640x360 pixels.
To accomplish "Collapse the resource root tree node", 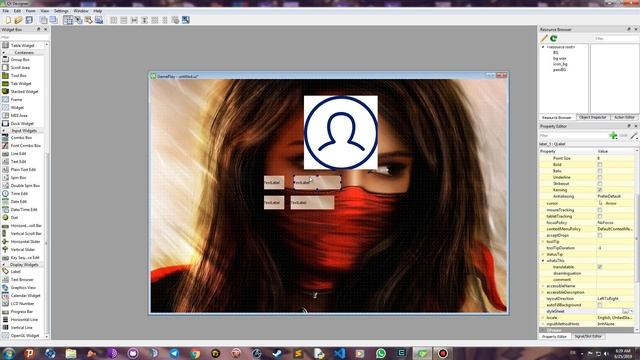I will [543, 47].
